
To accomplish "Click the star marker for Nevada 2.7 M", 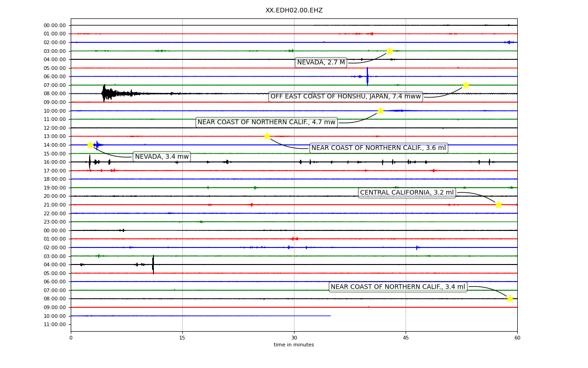I will 390,51.
